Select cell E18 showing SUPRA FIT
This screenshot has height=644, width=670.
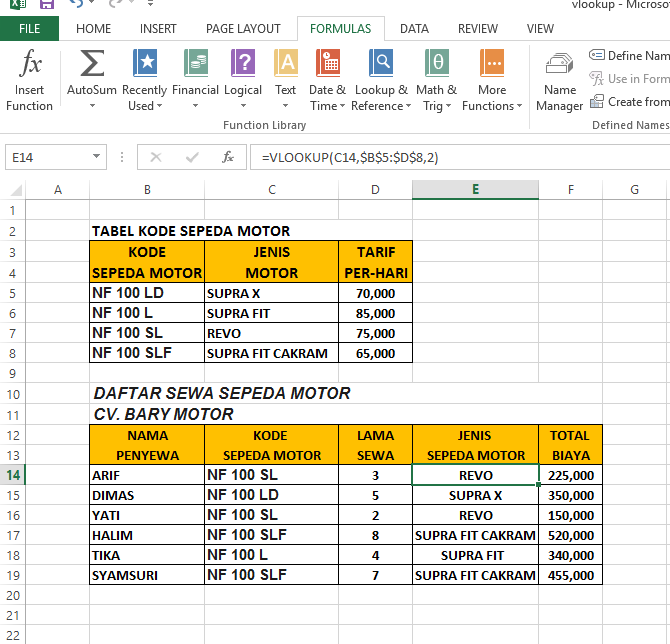pyautogui.click(x=475, y=555)
